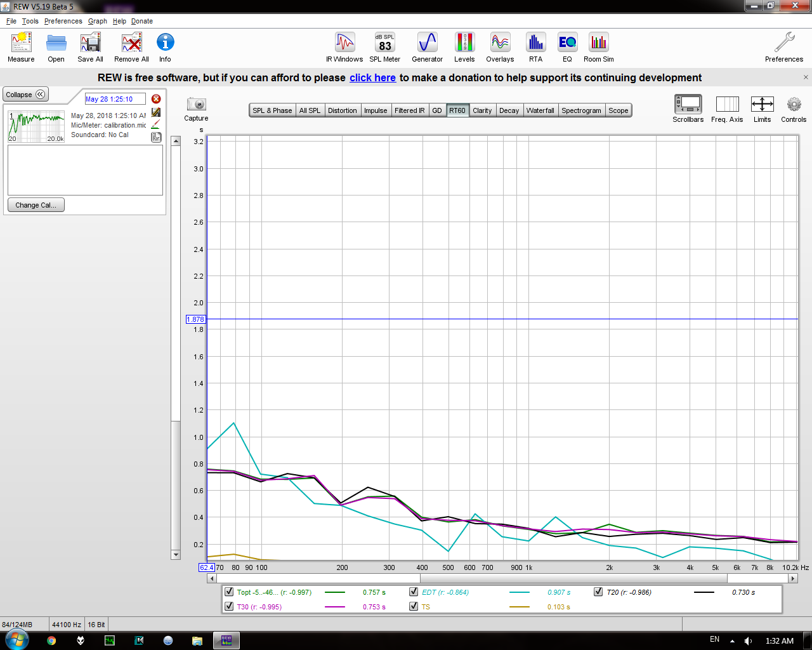
Task: Click left arrow on horizontal graph scrollbar
Action: pos(212,578)
